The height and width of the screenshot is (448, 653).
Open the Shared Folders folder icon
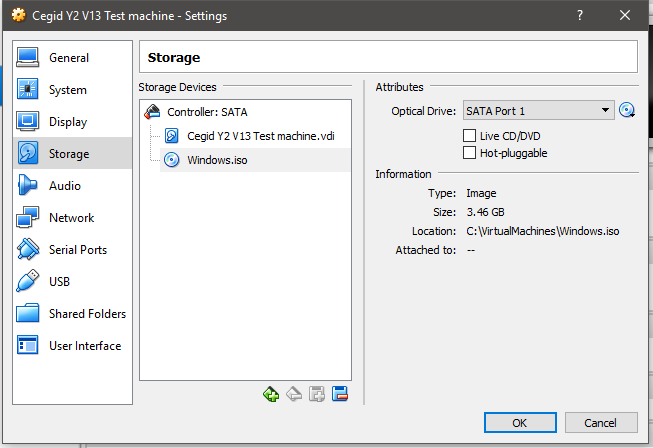[27, 313]
